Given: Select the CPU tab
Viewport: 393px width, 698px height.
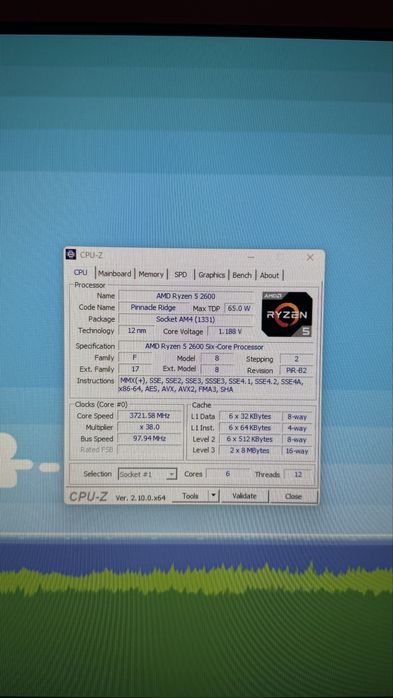Looking at the screenshot, I should (81, 272).
